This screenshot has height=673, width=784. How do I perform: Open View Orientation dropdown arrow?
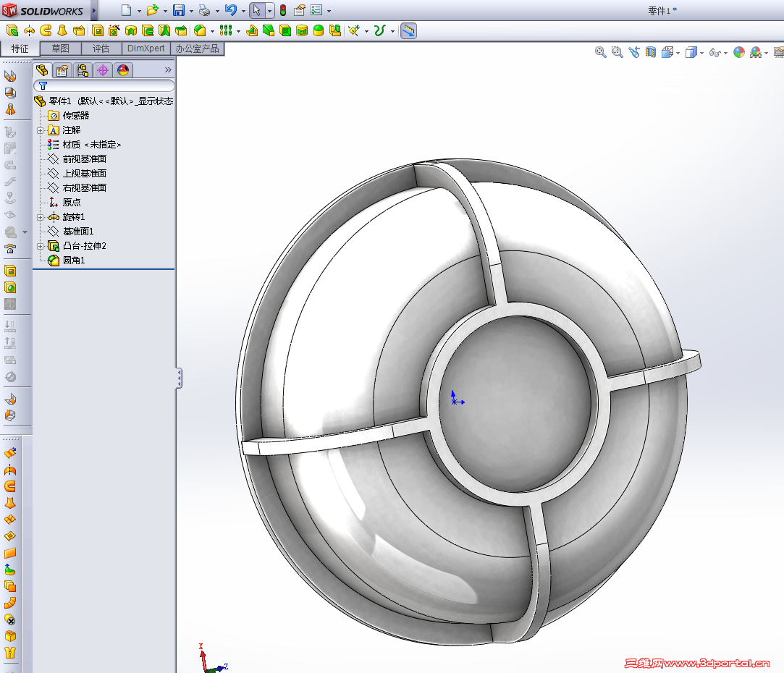coord(678,53)
